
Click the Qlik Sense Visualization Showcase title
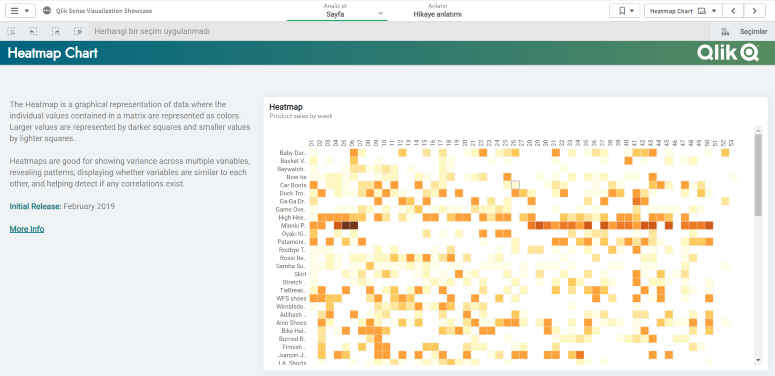[104, 10]
